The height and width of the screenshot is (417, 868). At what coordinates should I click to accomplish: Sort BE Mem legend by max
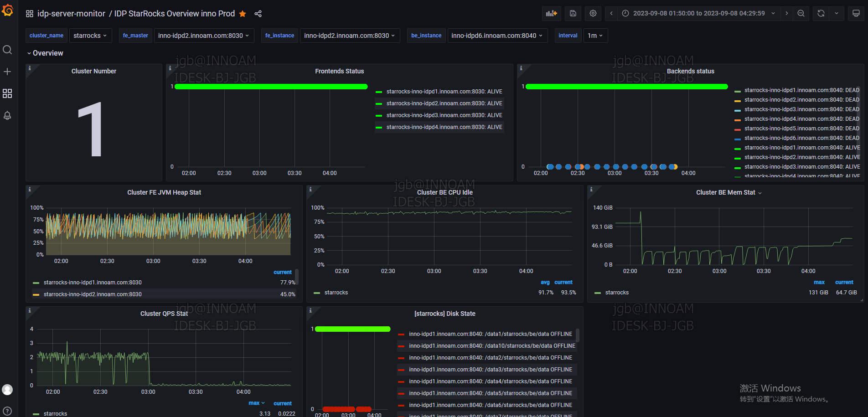pos(819,283)
